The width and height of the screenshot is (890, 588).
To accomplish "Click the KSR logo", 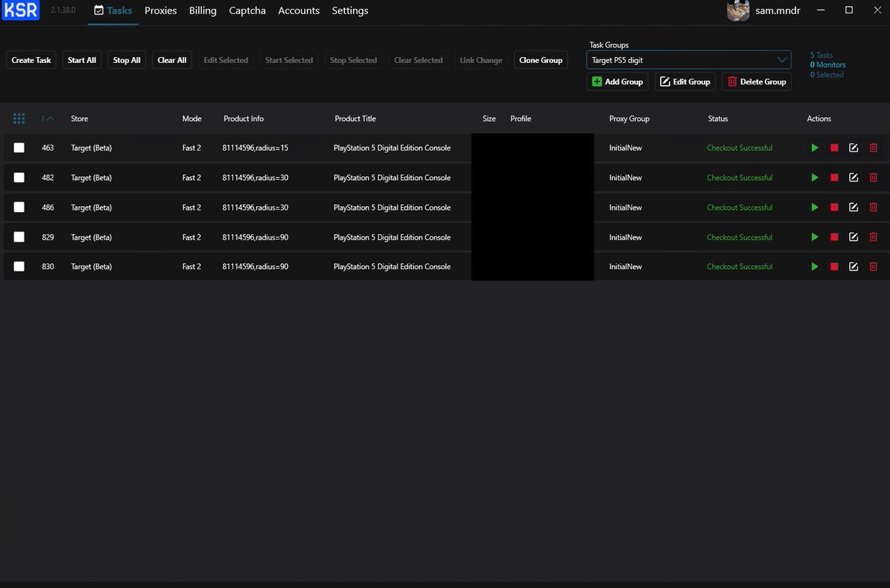I will pos(21,10).
